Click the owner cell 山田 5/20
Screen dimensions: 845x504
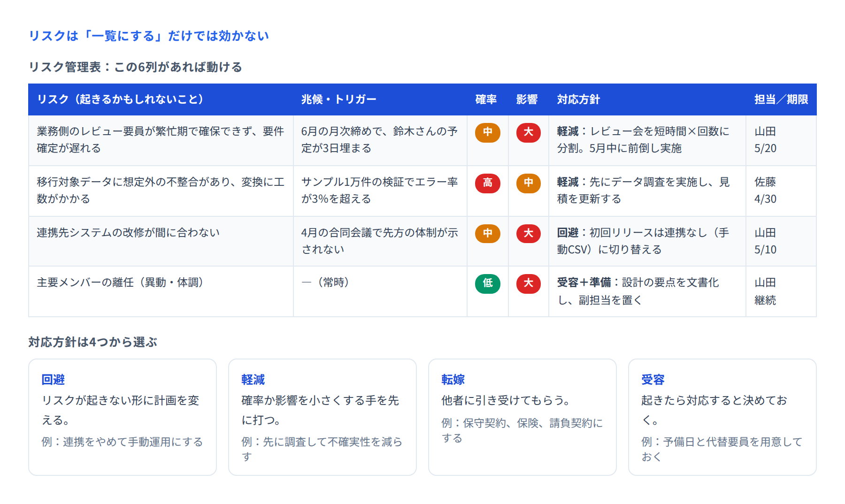781,140
